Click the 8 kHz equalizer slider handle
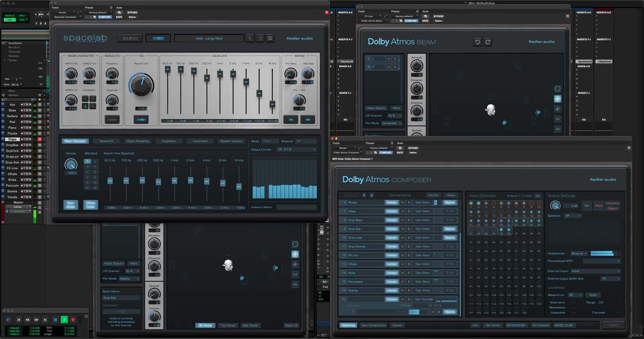The height and width of the screenshot is (339, 644). 259,93
